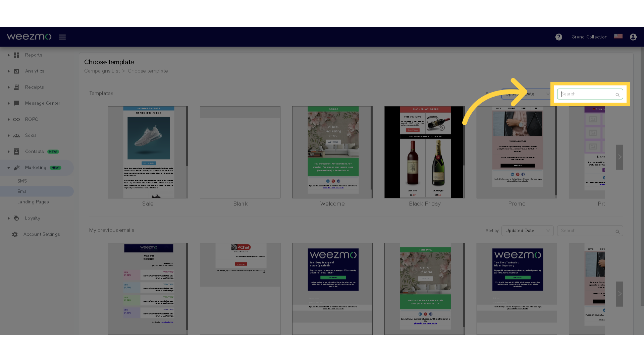Click the Landing Pages link

(x=33, y=201)
